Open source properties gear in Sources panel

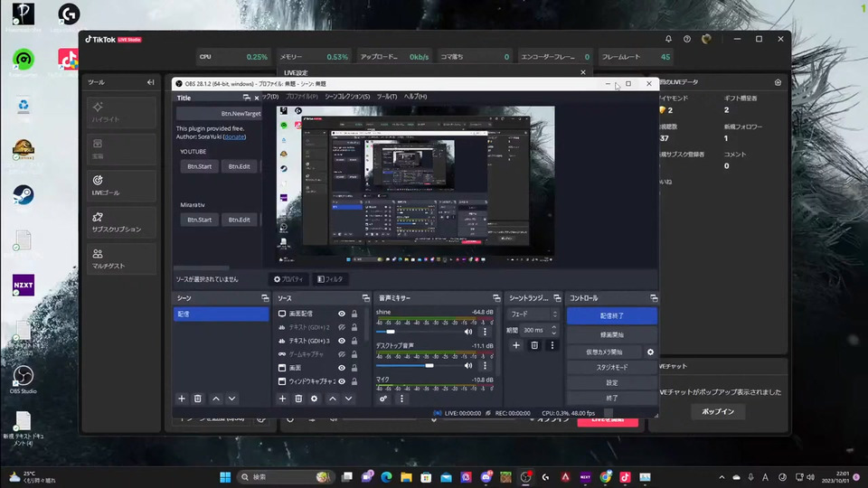tap(315, 399)
